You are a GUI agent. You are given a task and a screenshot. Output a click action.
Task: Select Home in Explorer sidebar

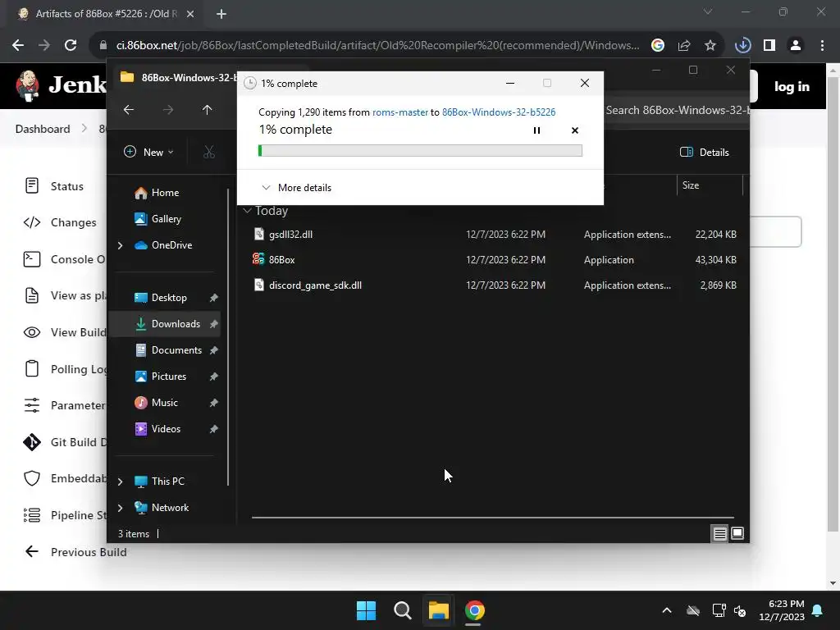(165, 193)
